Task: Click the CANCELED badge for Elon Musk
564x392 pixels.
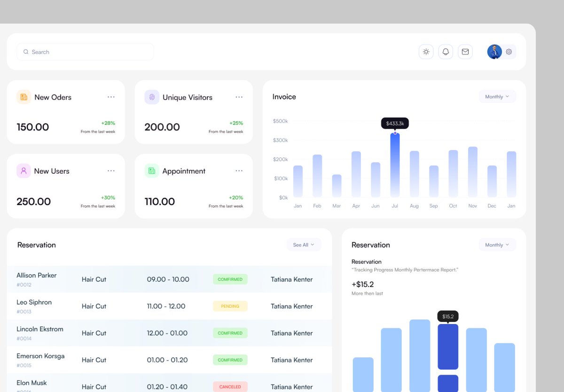Action: (x=230, y=387)
